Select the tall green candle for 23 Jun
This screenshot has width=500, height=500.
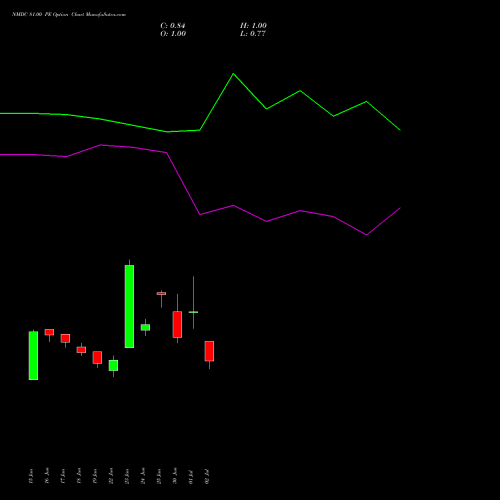point(129,306)
